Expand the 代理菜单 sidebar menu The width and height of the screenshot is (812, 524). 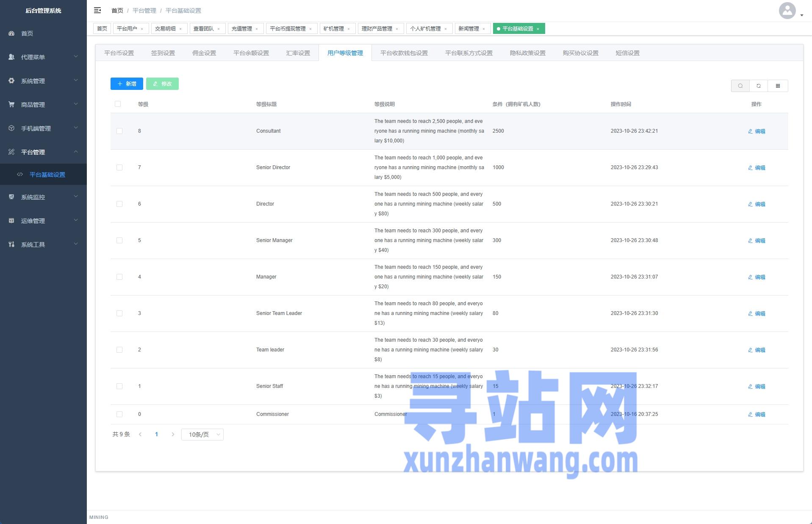click(43, 57)
